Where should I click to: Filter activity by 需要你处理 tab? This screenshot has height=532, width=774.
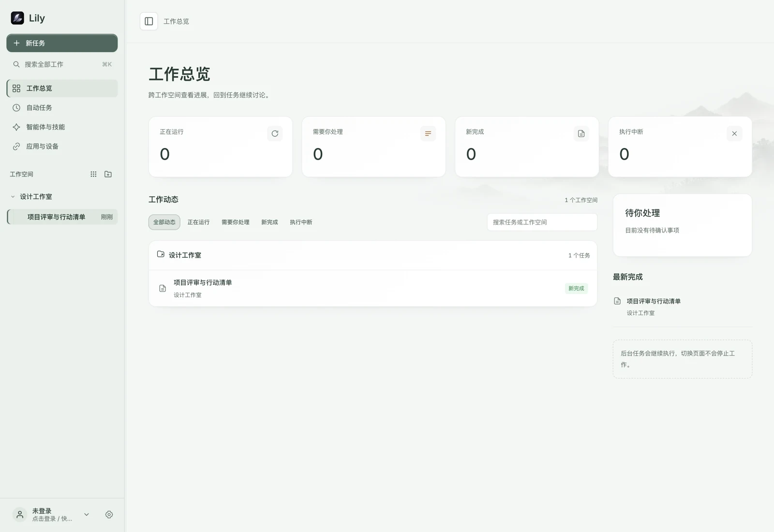coord(236,222)
